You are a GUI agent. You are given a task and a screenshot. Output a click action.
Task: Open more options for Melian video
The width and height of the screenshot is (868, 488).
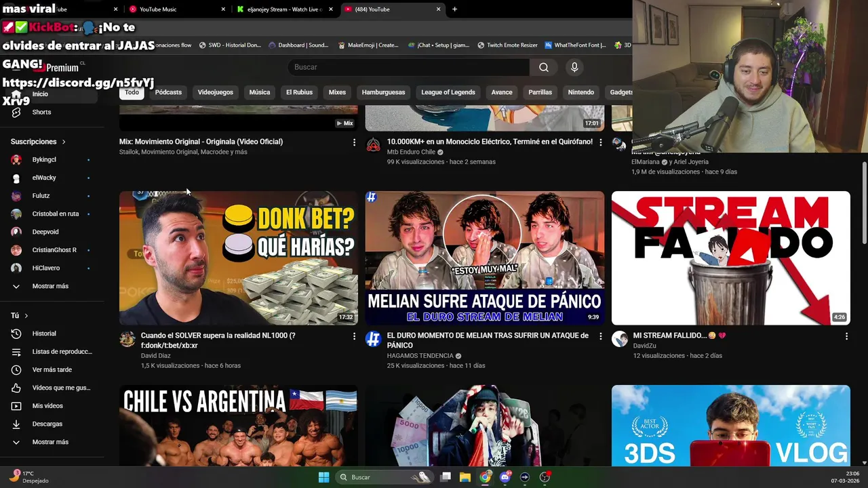[600, 336]
